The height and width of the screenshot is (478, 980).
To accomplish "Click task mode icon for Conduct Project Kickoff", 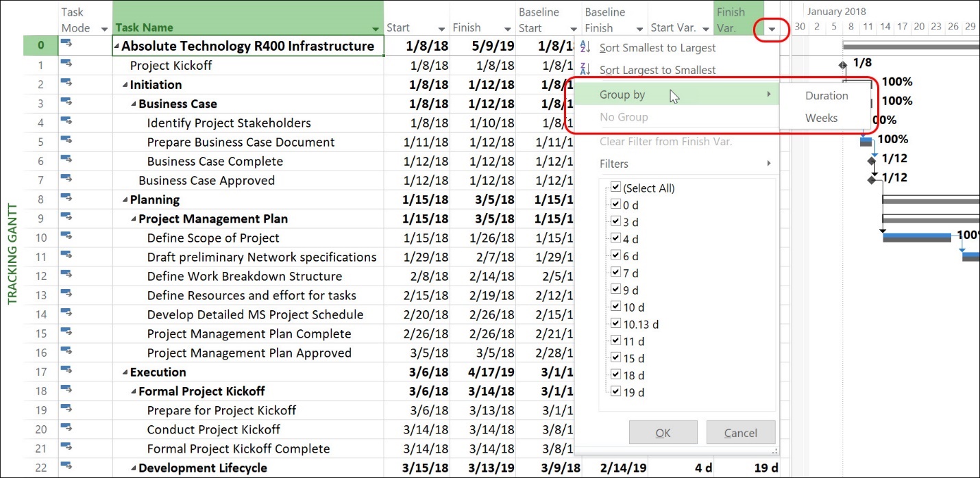I will pyautogui.click(x=66, y=427).
